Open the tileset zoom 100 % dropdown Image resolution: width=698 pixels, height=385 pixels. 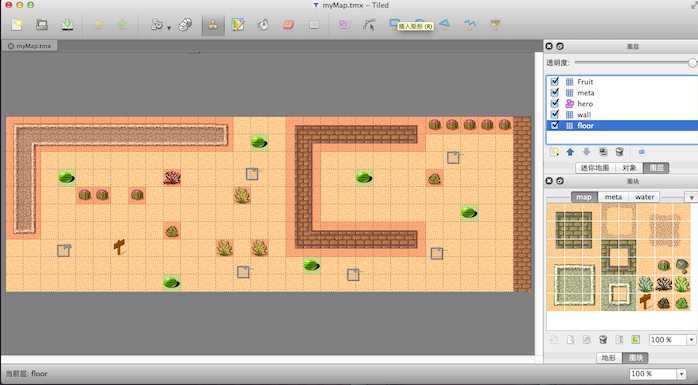click(x=691, y=340)
